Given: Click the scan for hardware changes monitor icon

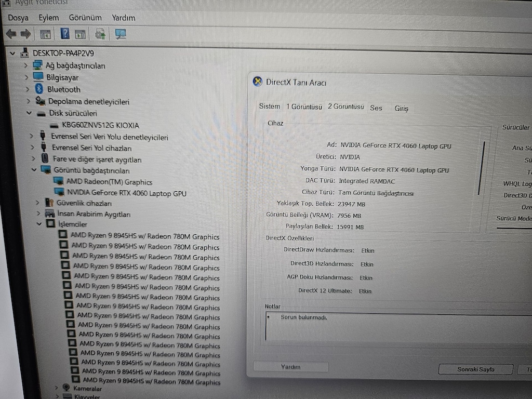Looking at the screenshot, I should (x=121, y=34).
